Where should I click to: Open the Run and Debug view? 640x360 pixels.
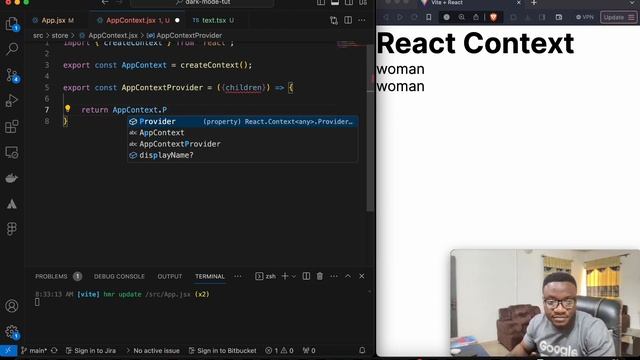coord(12,101)
